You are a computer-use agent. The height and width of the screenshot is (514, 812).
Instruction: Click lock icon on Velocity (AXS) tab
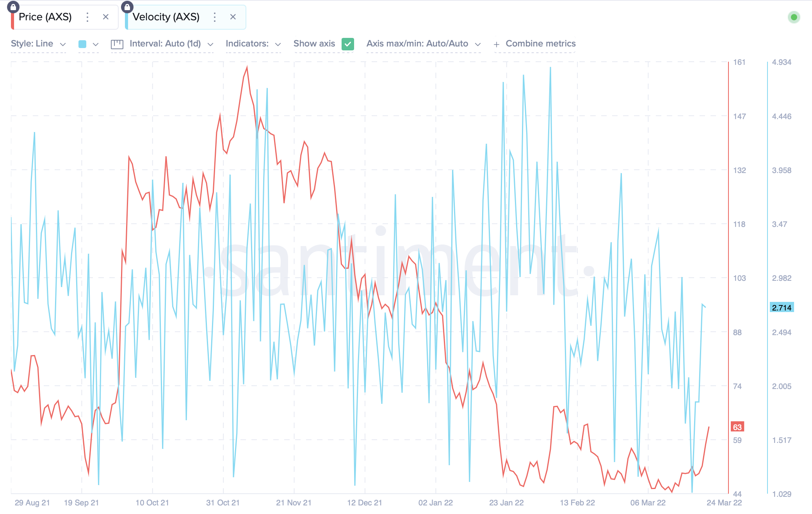click(127, 7)
